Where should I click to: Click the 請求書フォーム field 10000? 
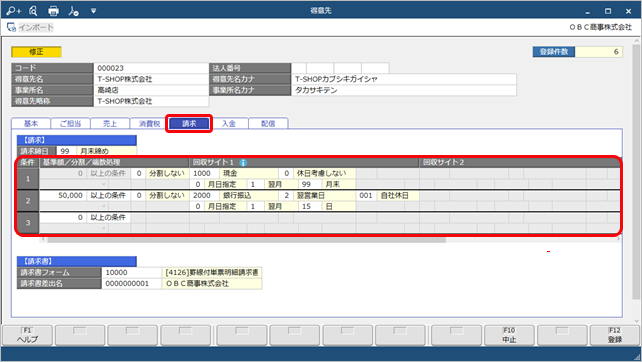[131, 272]
